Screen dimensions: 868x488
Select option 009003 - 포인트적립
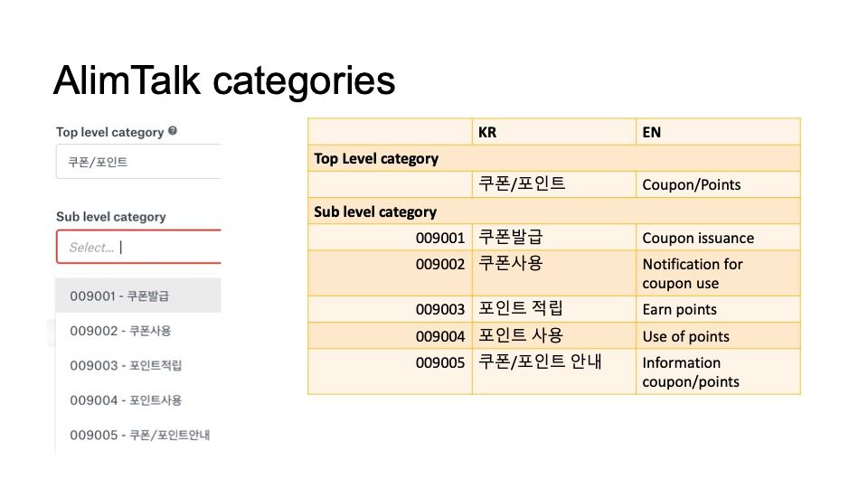138,365
